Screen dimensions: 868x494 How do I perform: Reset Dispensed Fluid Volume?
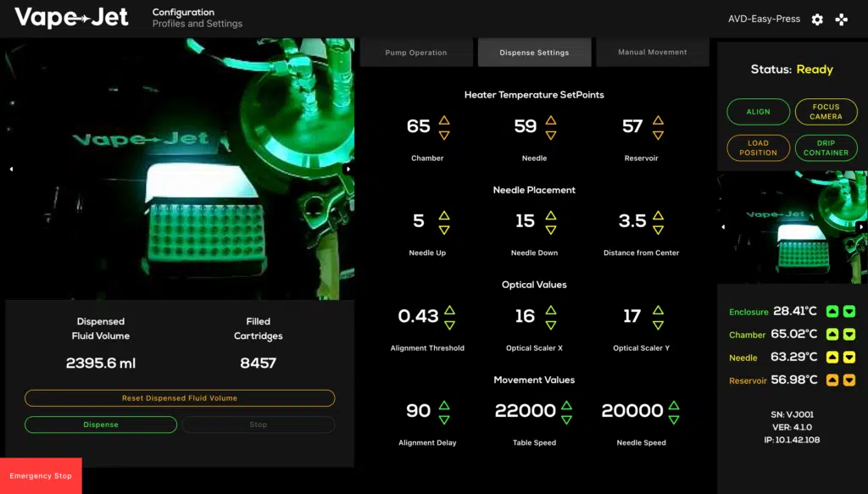point(180,397)
